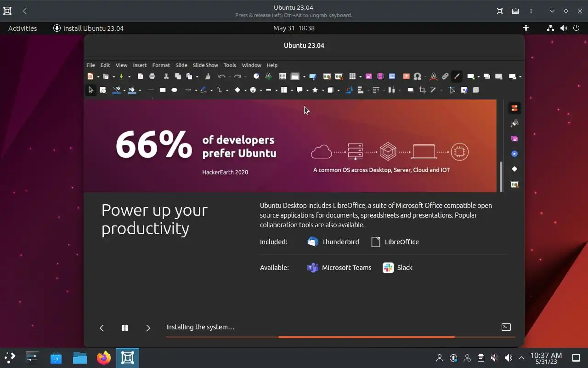
Task: Click the Print icon in toolbar
Action: (x=152, y=76)
